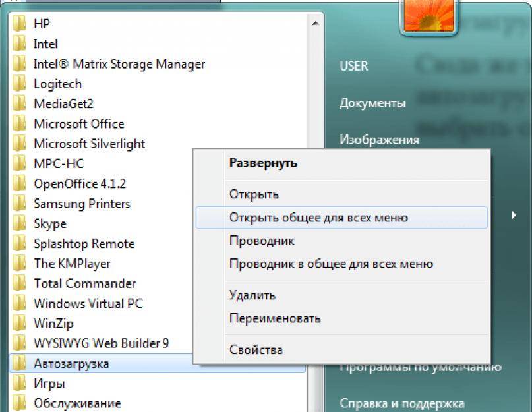Screen dimensions: 532x412
Task: Click the Splashtop Remote folder icon
Action: (19, 244)
